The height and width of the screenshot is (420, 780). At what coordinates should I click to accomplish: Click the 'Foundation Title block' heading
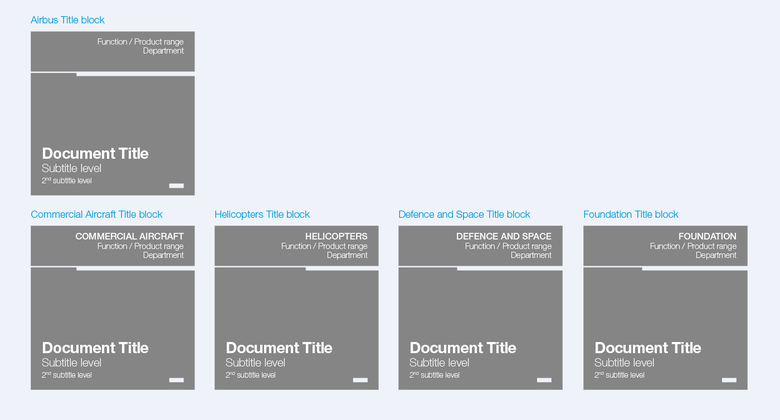coord(631,214)
